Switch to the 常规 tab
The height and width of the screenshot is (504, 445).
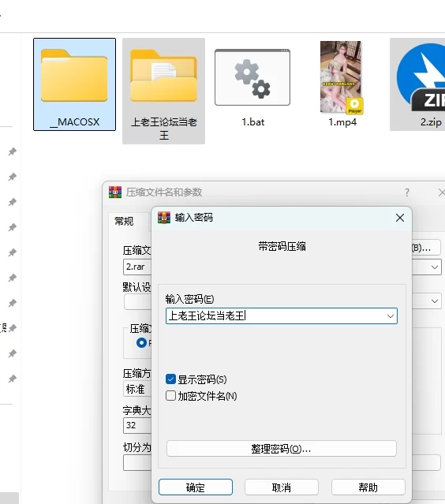124,221
